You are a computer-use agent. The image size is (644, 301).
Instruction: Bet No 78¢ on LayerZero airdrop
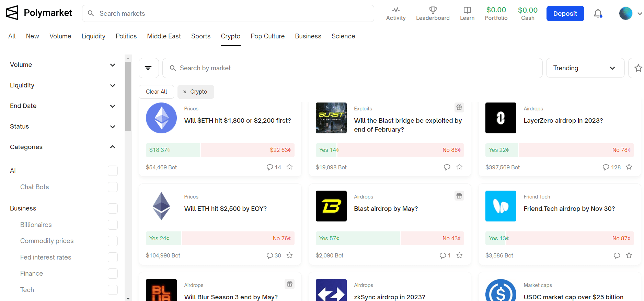576,150
